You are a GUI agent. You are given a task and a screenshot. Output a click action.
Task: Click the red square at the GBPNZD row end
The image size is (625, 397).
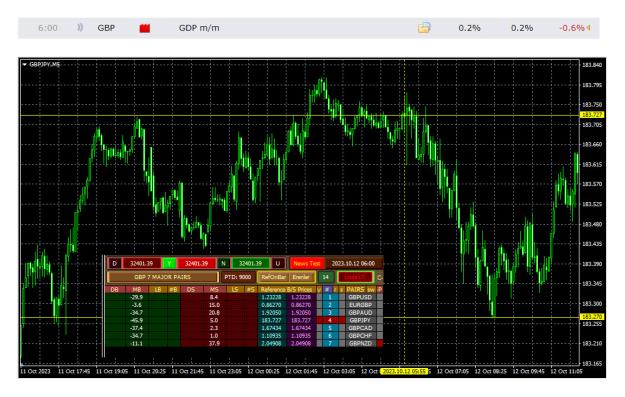(x=380, y=343)
